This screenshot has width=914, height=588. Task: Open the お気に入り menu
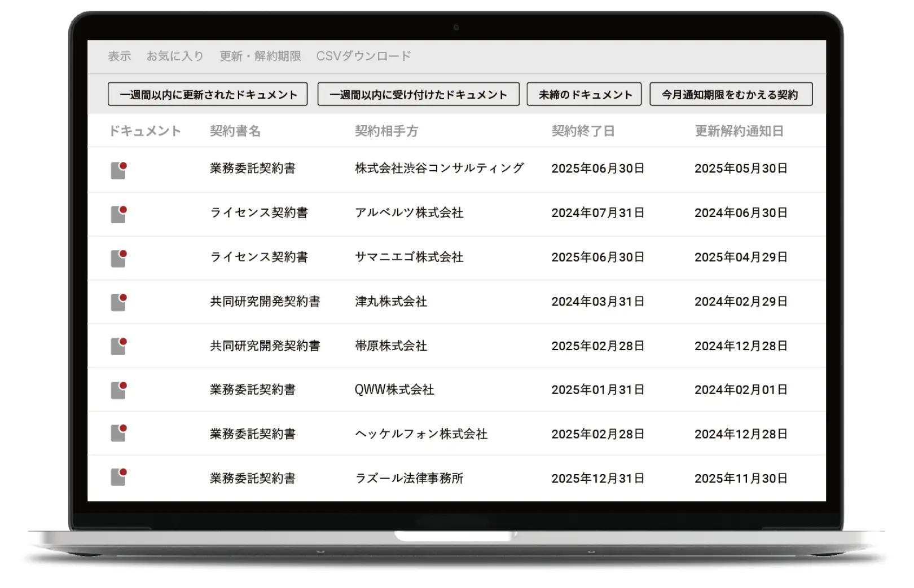click(175, 56)
